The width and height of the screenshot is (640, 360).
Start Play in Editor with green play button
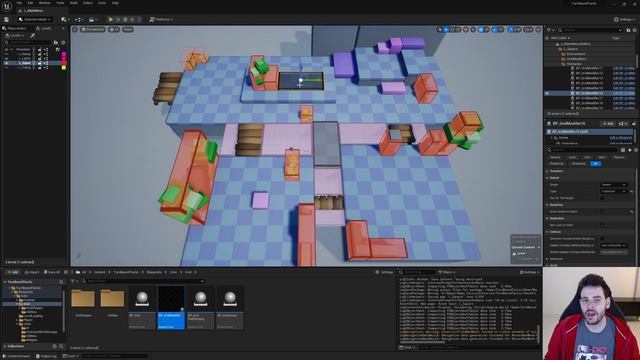pos(110,19)
